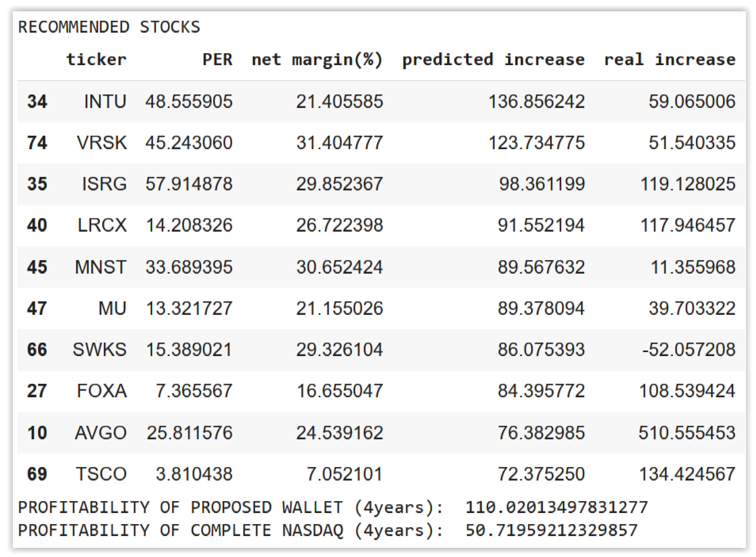756x557 pixels.
Task: Click real increase 510.555453
Action: (687, 433)
